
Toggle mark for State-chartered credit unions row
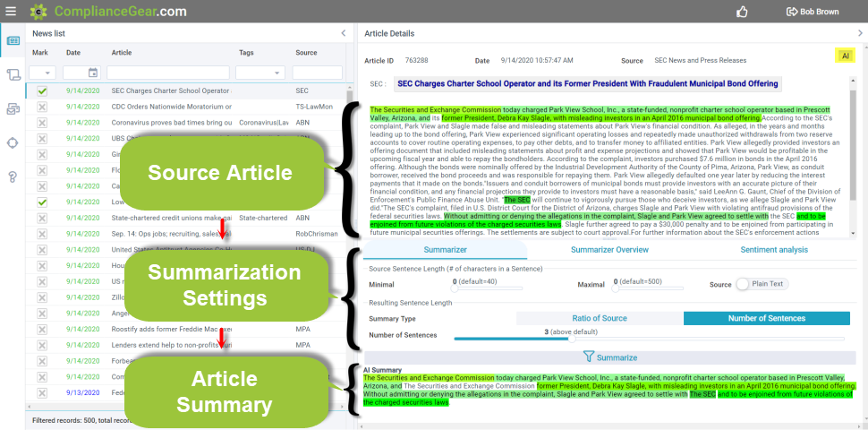coord(42,219)
